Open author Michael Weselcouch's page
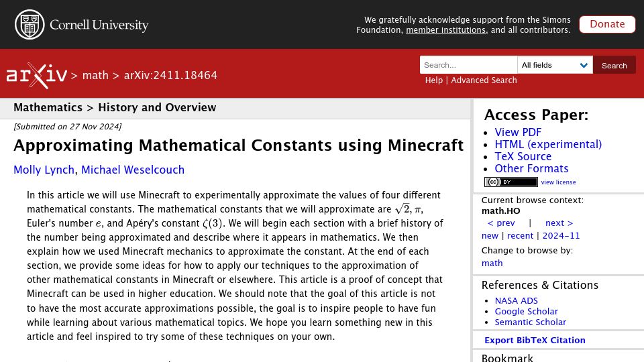Image resolution: width=644 pixels, height=362 pixels. (x=133, y=170)
